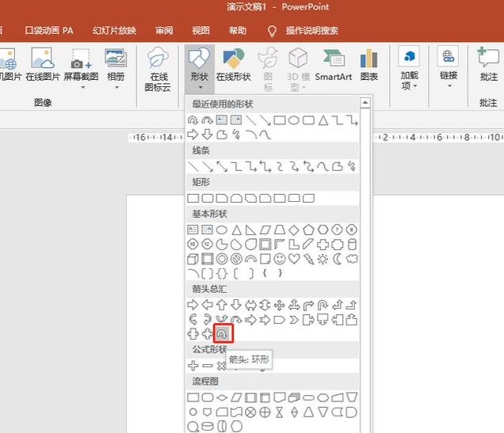Viewport: 504px width, 433px height.
Task: Select the curve line tool under 线条
Action: [323, 166]
